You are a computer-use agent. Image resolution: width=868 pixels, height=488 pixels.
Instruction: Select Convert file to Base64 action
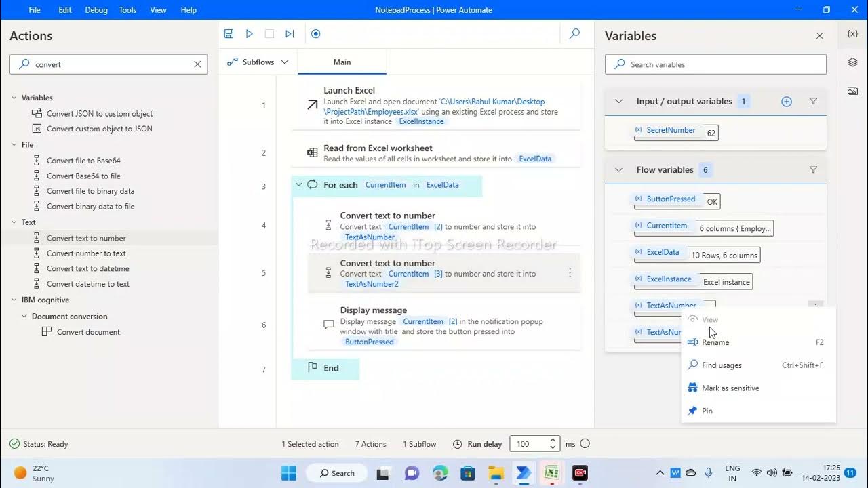tap(83, 161)
